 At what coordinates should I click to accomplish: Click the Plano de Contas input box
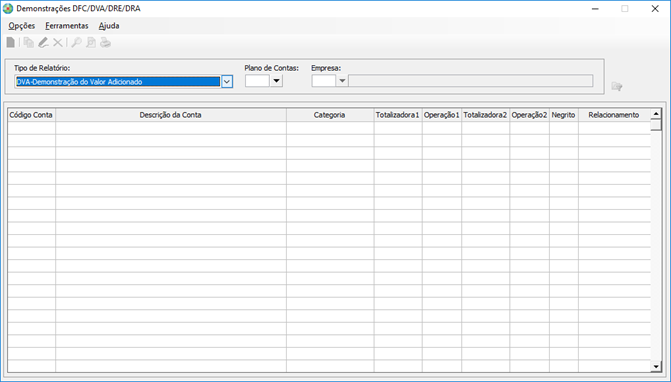257,80
